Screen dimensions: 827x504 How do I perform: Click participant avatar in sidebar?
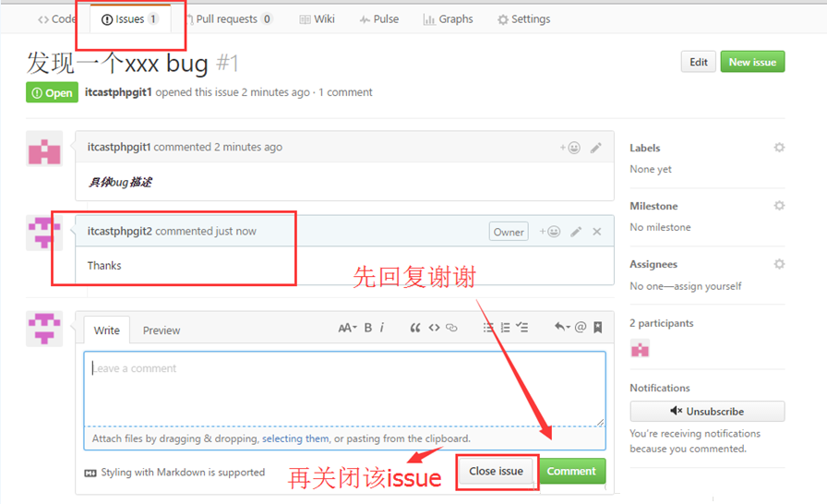640,349
